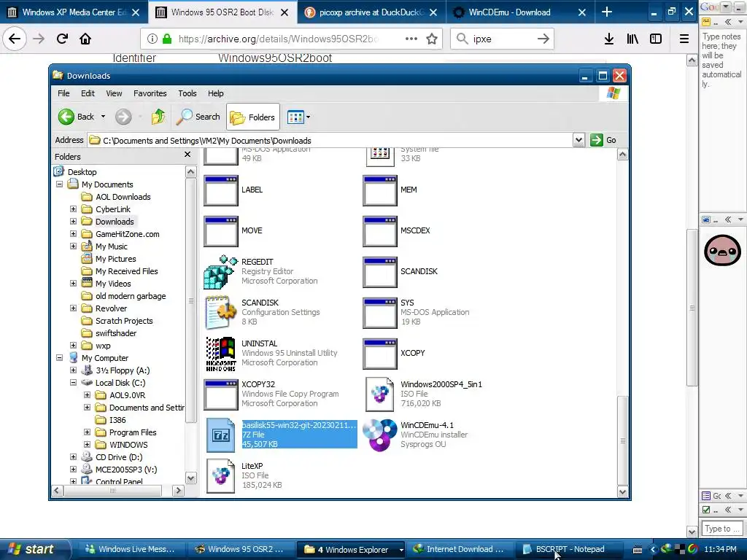Close the Folders pane with X
The height and width of the screenshot is (560, 747).
(187, 155)
